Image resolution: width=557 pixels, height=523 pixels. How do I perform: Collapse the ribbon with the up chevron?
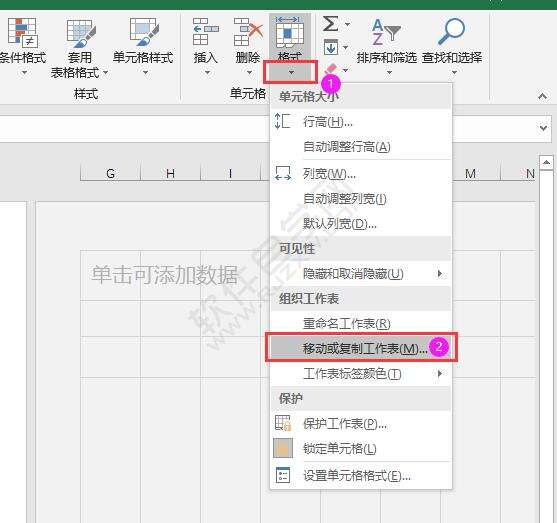(542, 96)
